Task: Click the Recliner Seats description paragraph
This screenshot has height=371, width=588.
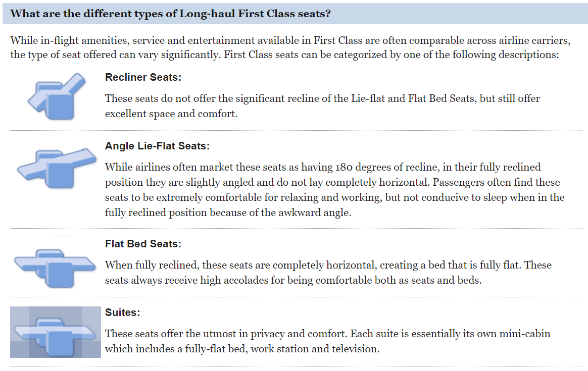Action: pyautogui.click(x=322, y=106)
